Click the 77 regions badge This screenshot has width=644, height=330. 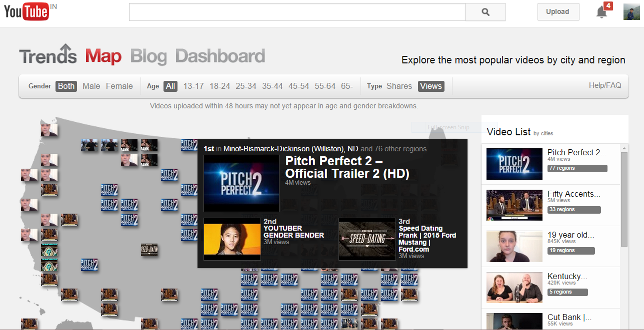pos(577,168)
